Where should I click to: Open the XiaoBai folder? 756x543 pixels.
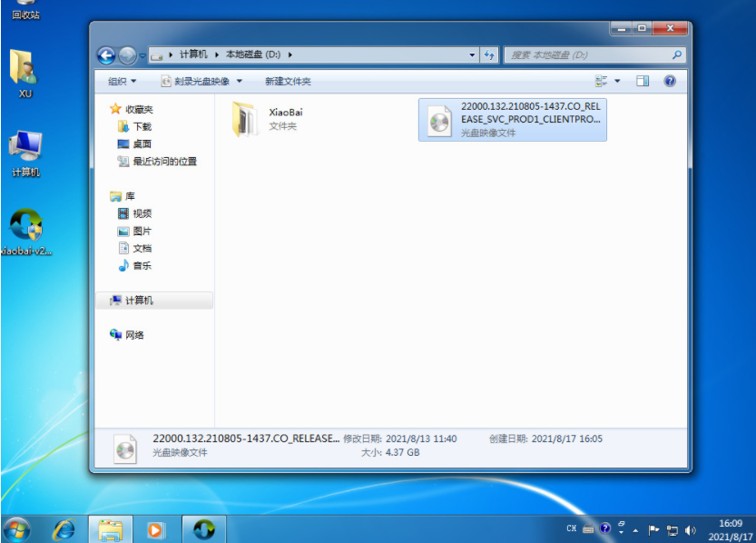click(246, 119)
